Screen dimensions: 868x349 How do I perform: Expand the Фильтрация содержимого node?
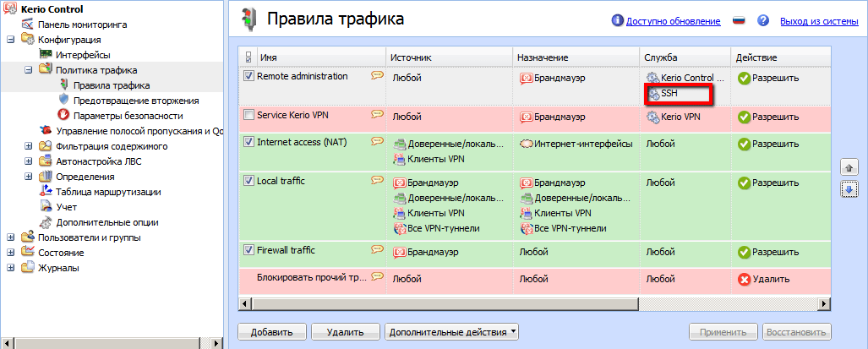28,146
